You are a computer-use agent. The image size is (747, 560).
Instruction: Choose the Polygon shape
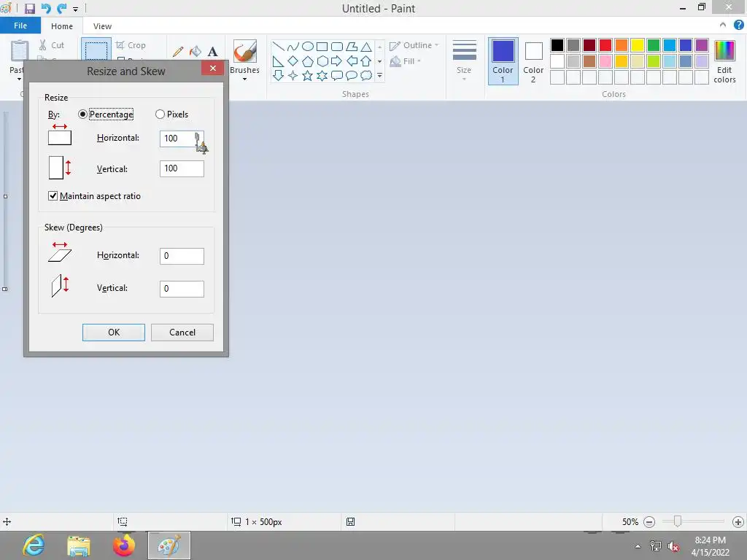[352, 46]
